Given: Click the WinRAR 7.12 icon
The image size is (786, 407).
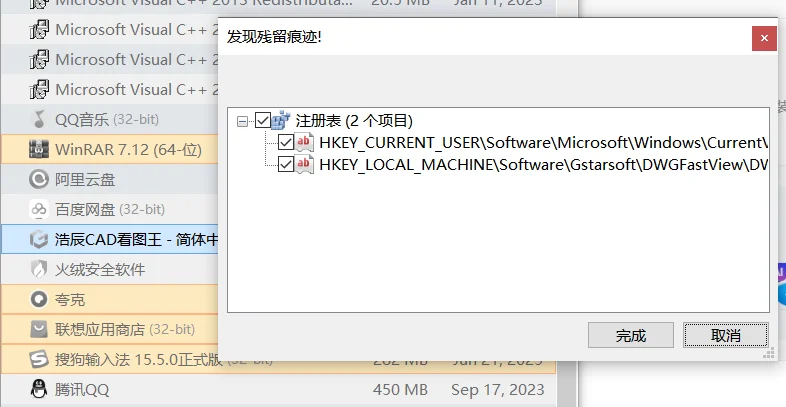Looking at the screenshot, I should pyautogui.click(x=39, y=149).
